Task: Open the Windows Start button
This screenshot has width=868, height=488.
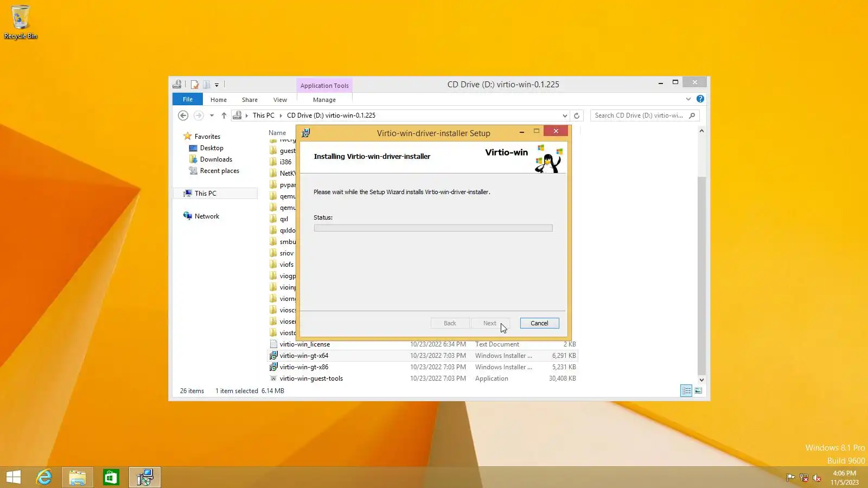Action: point(14,477)
